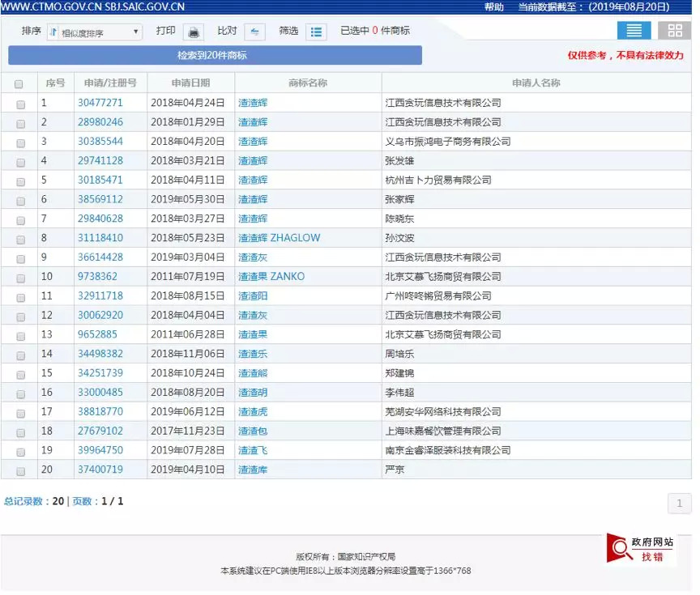The image size is (700, 595).
Task: Check the box for row 1
Action: (21, 104)
